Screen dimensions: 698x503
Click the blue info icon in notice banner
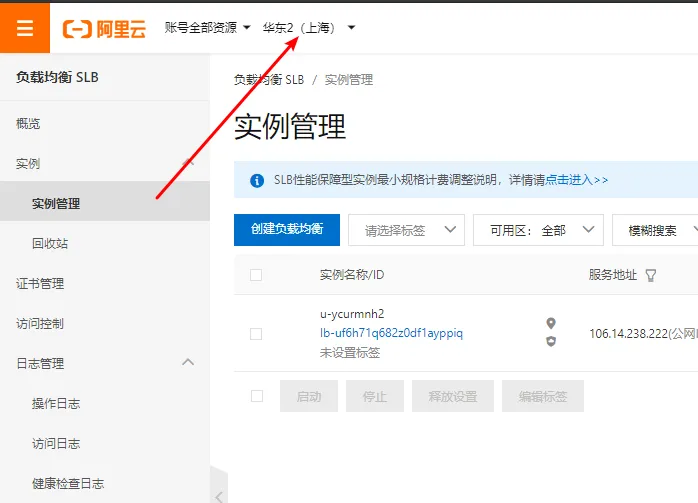[257, 180]
